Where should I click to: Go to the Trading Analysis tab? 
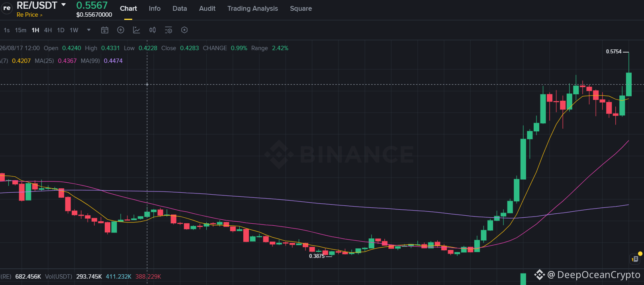tap(253, 8)
